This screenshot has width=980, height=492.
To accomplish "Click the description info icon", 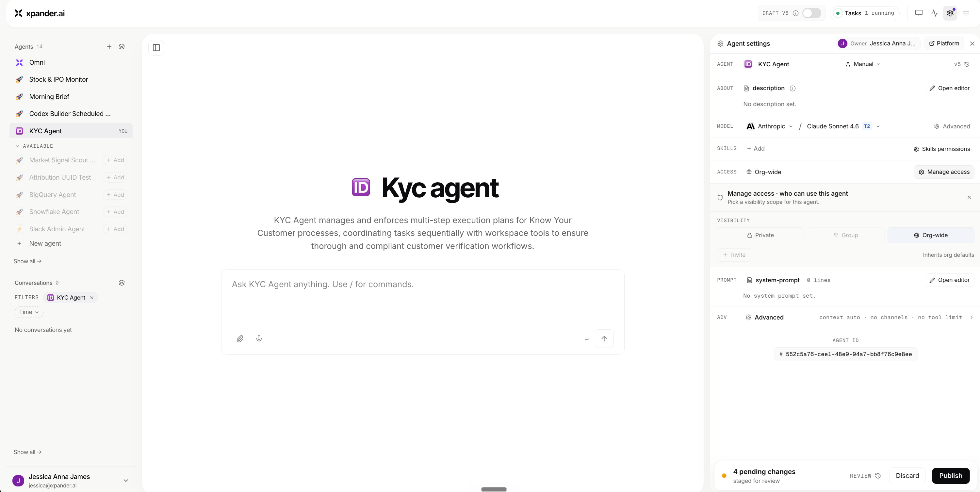I will coord(793,88).
